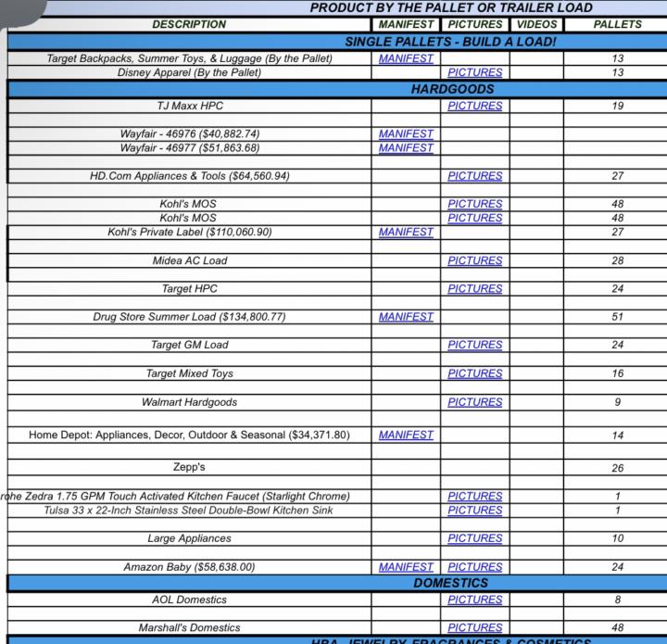Click the PICTURES column header
Image resolution: width=667 pixels, height=644 pixels.
(474, 25)
